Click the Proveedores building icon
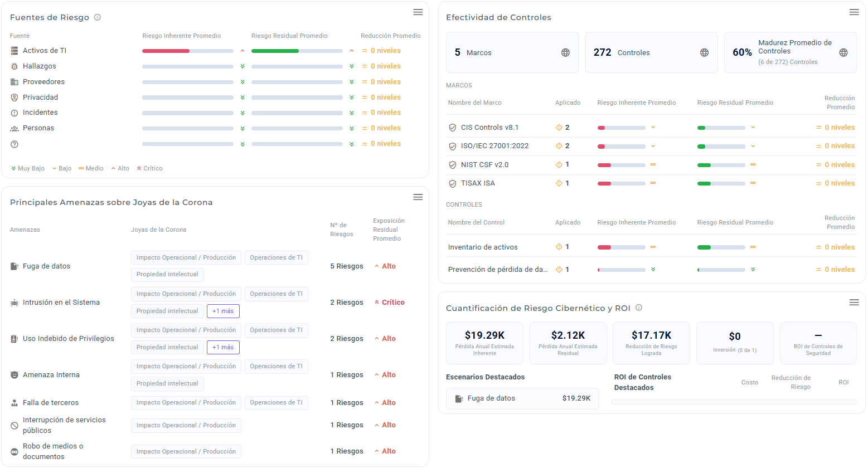Image resolution: width=868 pixels, height=468 pixels. 14,82
